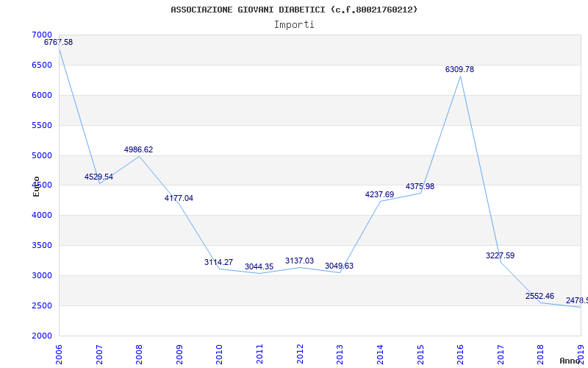This screenshot has width=588, height=368.
Task: Click the Anno x-axis title
Action: pos(570,361)
